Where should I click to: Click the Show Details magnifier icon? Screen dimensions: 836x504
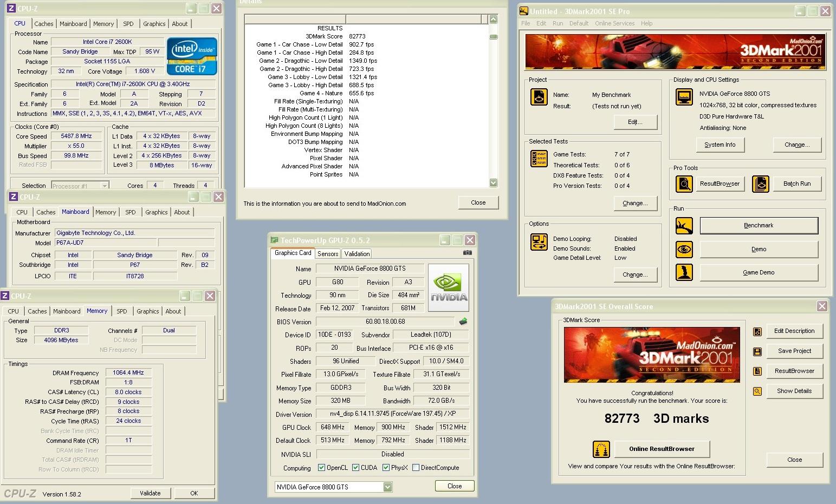coord(757,391)
